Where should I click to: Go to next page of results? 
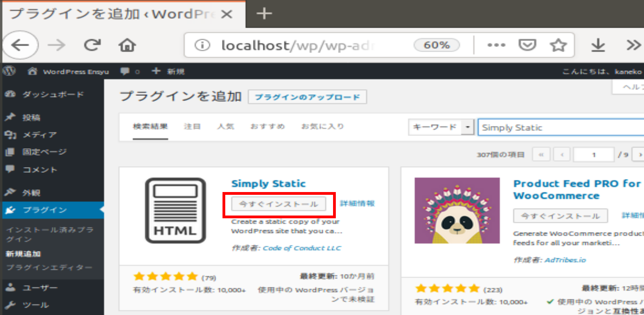pos(638,155)
